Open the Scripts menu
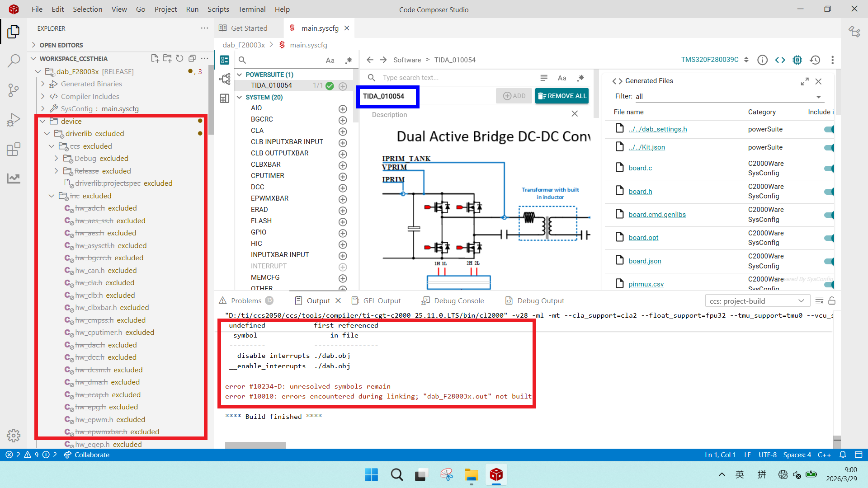The image size is (868, 488). tap(218, 9)
